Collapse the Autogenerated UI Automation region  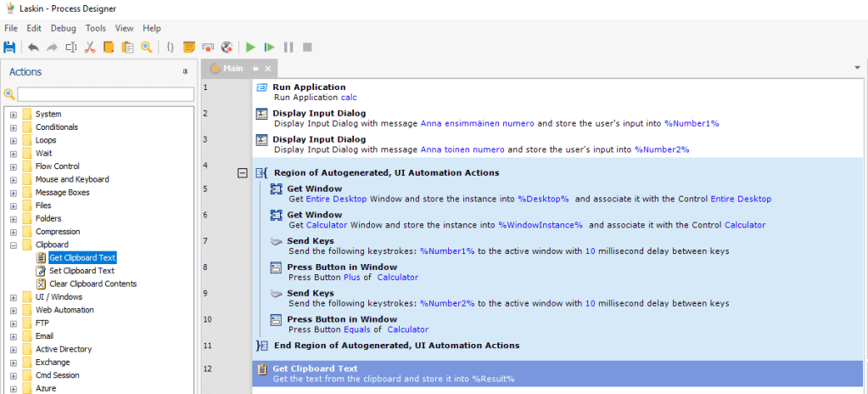point(243,172)
